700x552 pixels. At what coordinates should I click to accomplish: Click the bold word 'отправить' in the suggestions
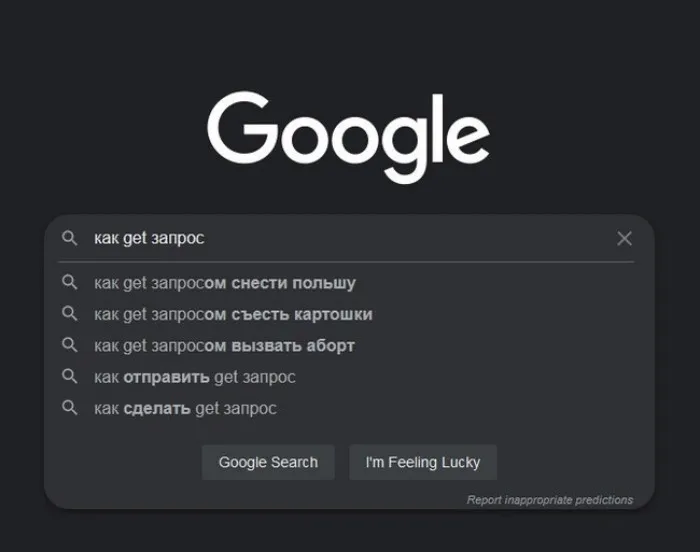click(x=166, y=377)
